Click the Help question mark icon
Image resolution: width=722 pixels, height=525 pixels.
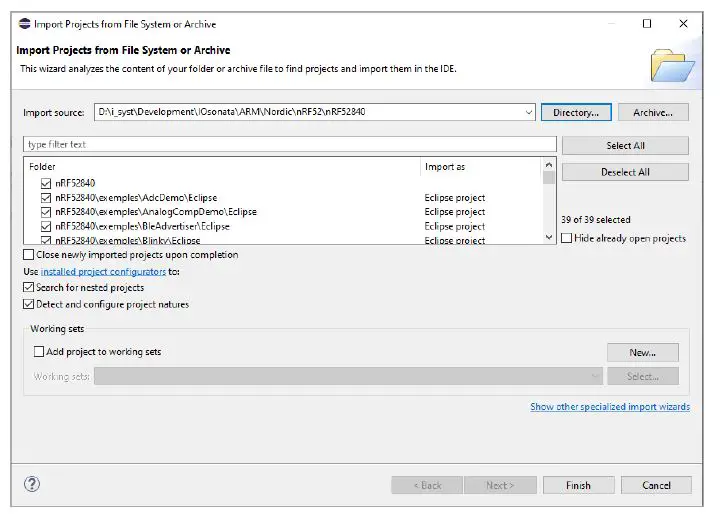pos(31,485)
